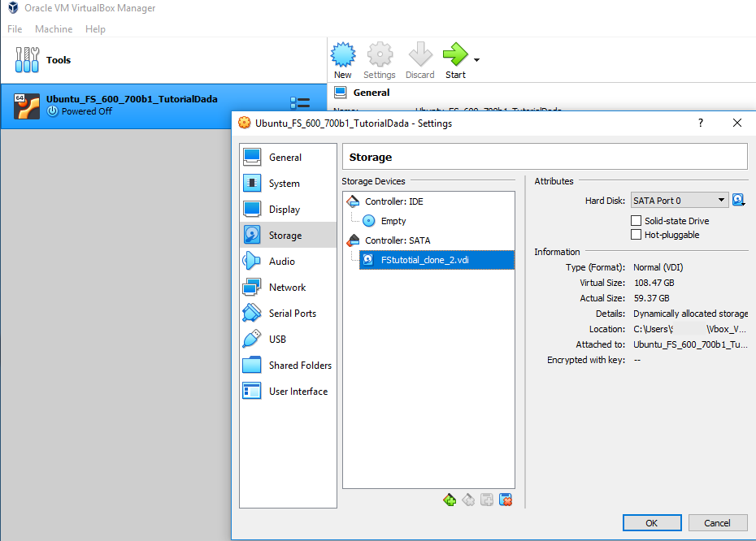Select the Empty optical drive entry

coord(393,221)
